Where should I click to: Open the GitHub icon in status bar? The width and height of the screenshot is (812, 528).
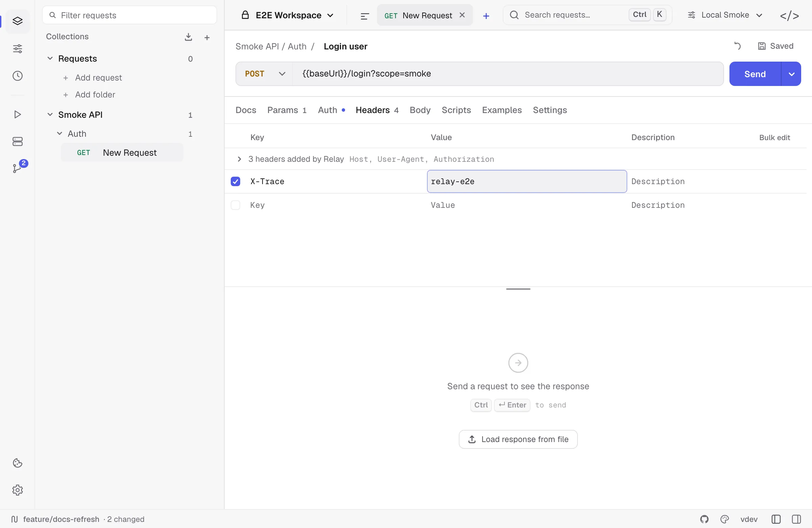pos(704,519)
